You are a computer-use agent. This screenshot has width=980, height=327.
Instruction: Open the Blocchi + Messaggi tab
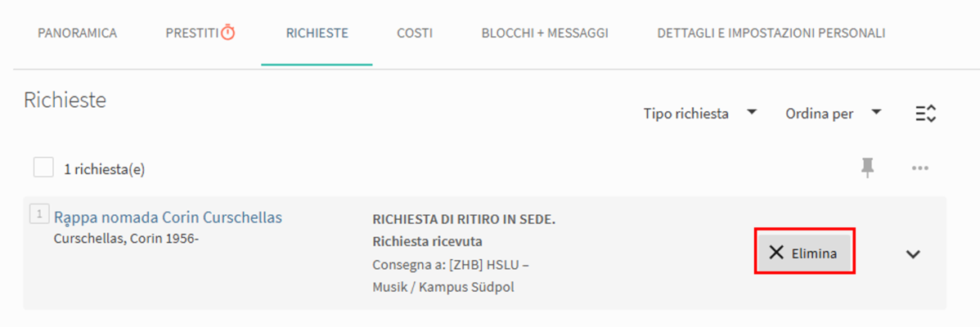544,34
